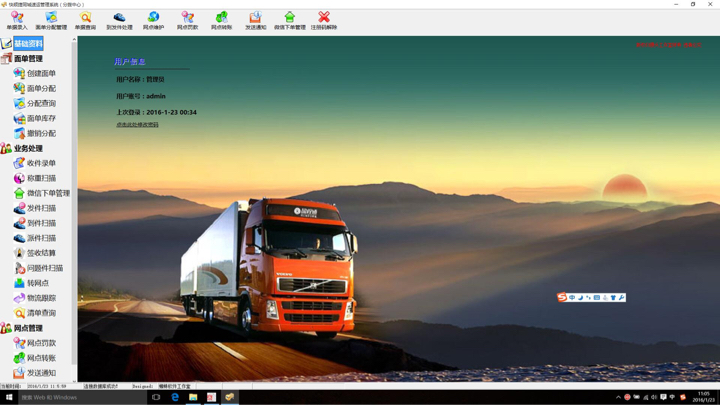
Task: Click the 点击此处修改密码 link
Action: pyautogui.click(x=137, y=125)
